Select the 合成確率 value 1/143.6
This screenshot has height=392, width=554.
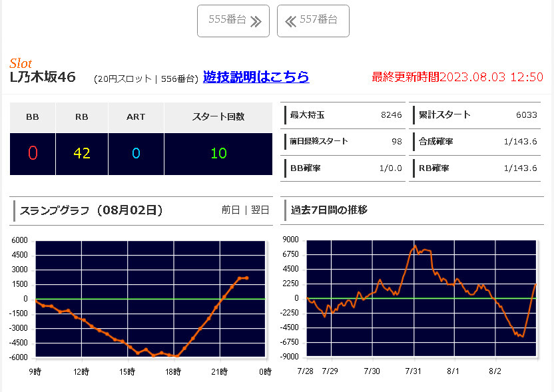[x=521, y=142]
